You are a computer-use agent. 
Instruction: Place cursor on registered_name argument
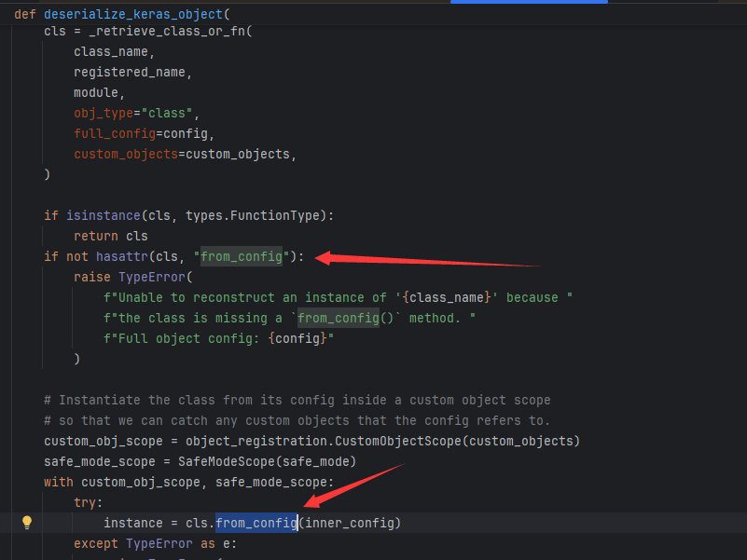click(x=132, y=73)
